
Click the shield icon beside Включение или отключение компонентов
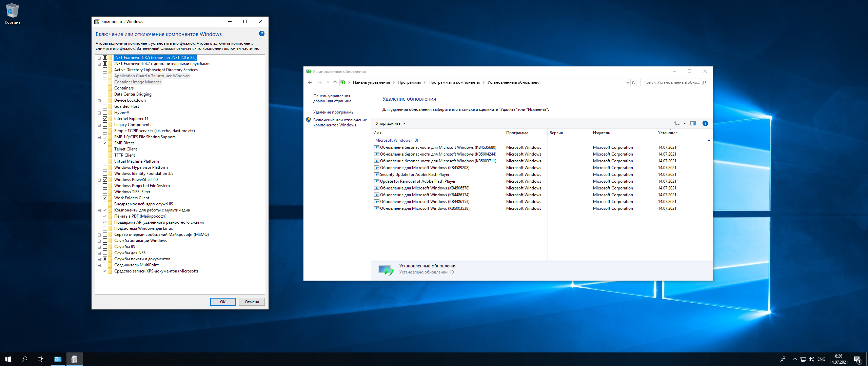pyautogui.click(x=308, y=120)
